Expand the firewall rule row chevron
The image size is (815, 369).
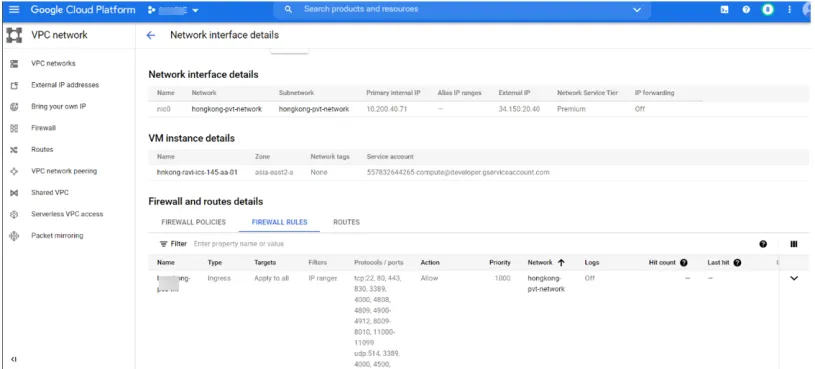tap(794, 279)
